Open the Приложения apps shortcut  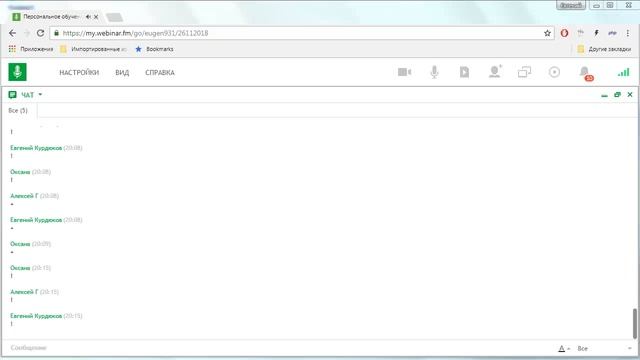tap(31, 49)
